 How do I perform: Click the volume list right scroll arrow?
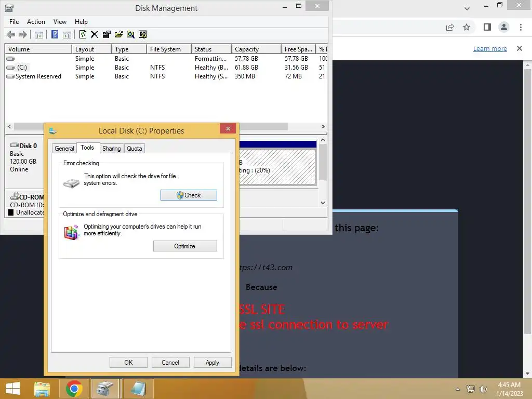click(x=323, y=127)
